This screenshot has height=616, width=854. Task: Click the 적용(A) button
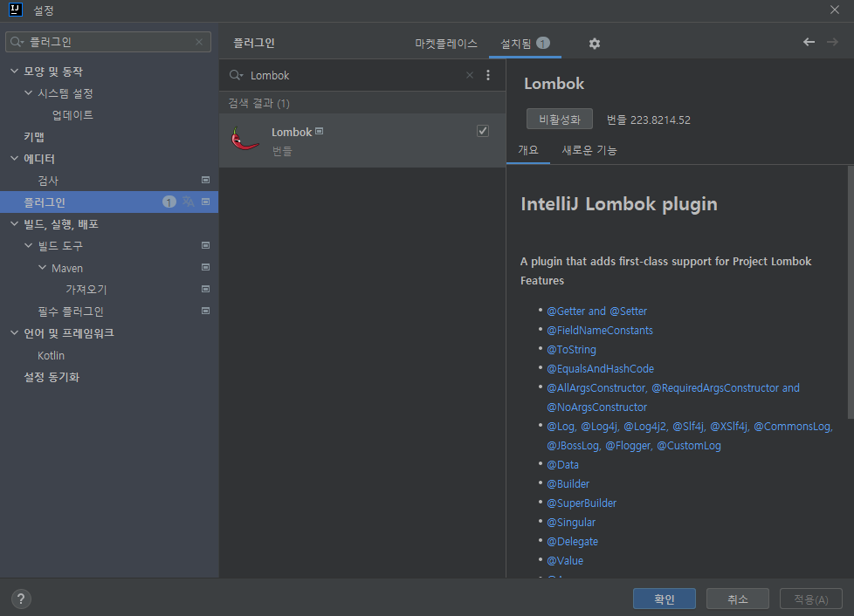point(811,599)
